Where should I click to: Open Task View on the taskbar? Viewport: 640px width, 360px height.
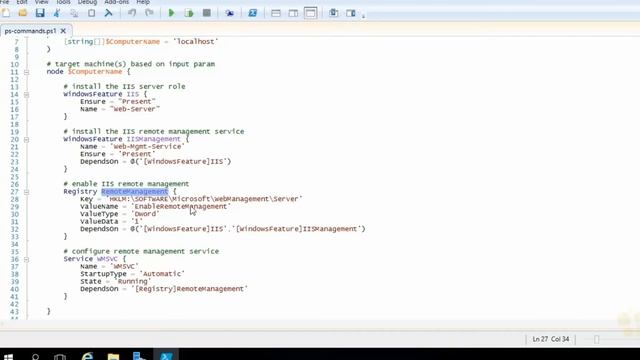(x=60, y=356)
